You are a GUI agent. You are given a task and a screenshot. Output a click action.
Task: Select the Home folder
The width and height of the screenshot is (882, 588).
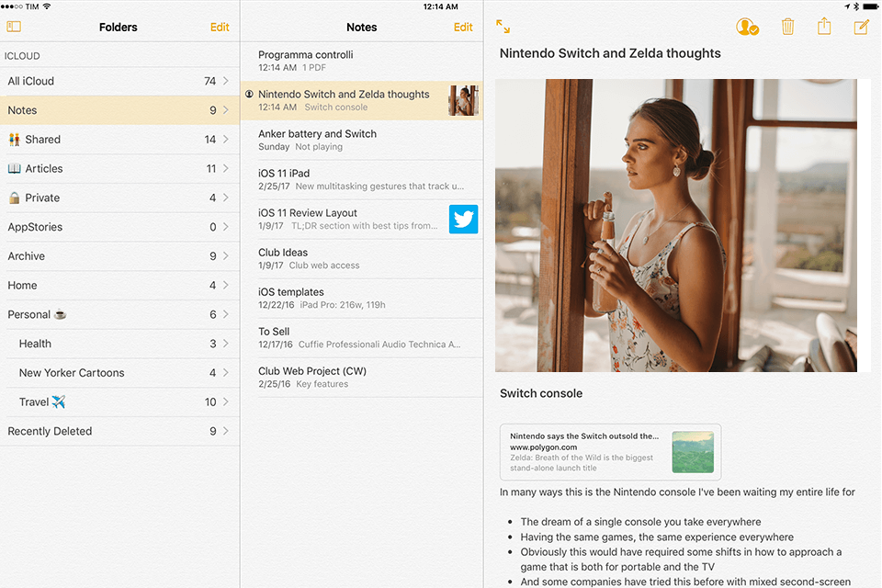coord(119,286)
